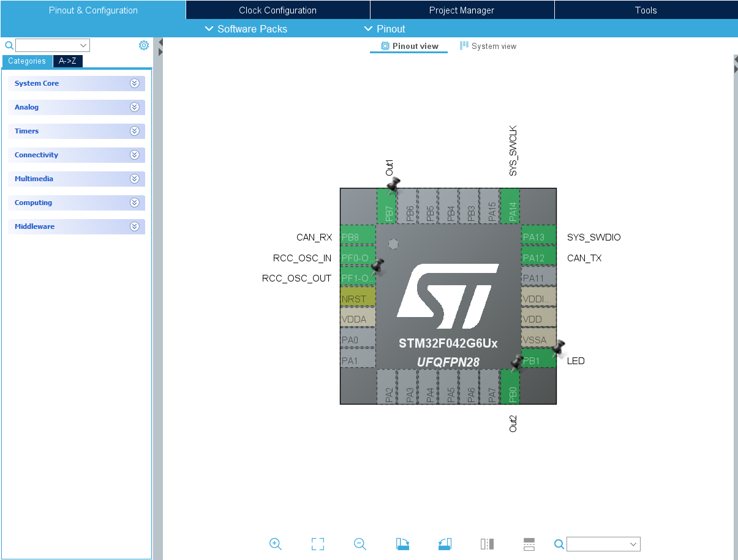738x560 pixels.
Task: Open the Software Packs dropdown menu
Action: pos(246,29)
